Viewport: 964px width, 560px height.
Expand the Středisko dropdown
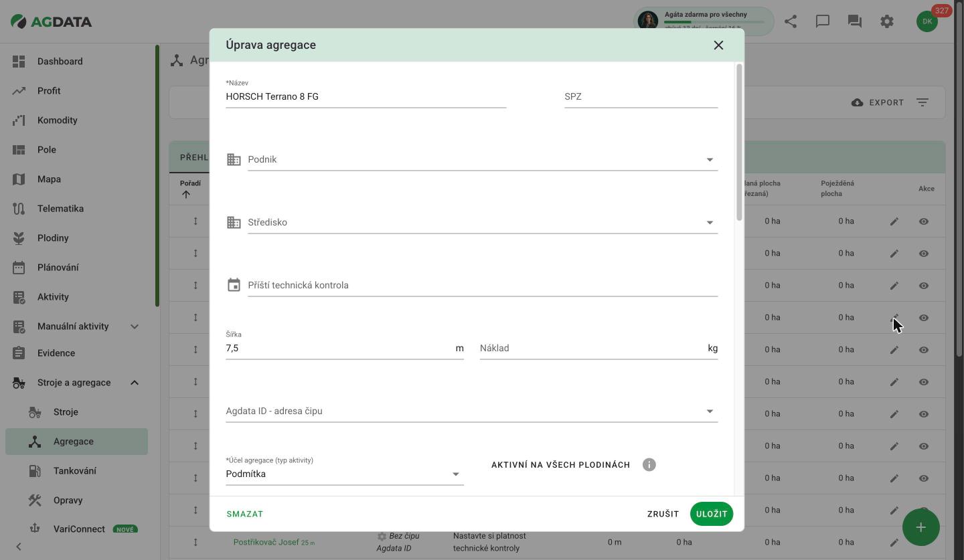pyautogui.click(x=483, y=222)
